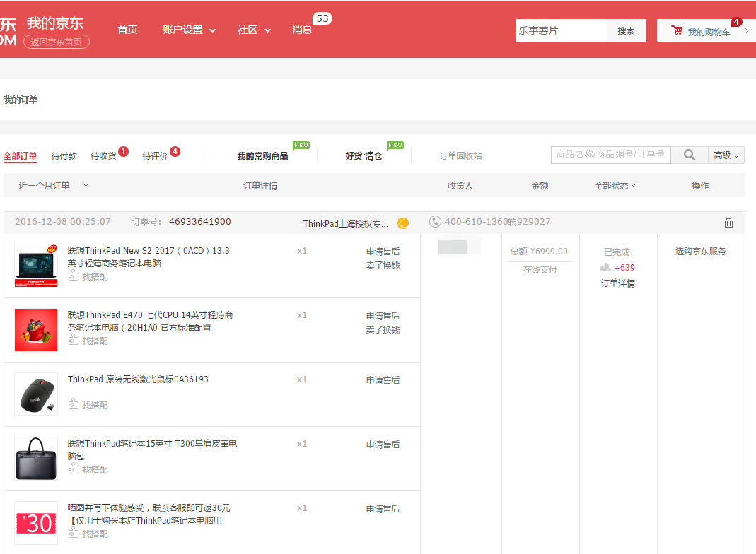The image size is (756, 554).
Task: Click 申请售后 for wireless laser mouse
Action: (x=383, y=380)
